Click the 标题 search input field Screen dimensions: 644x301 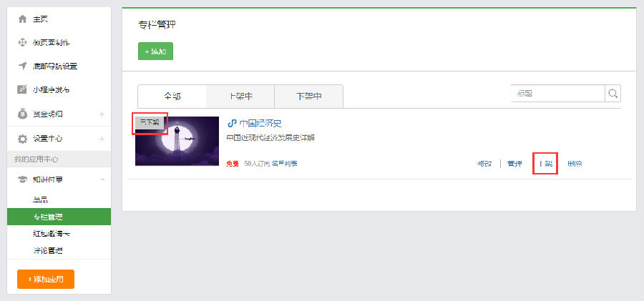(557, 94)
